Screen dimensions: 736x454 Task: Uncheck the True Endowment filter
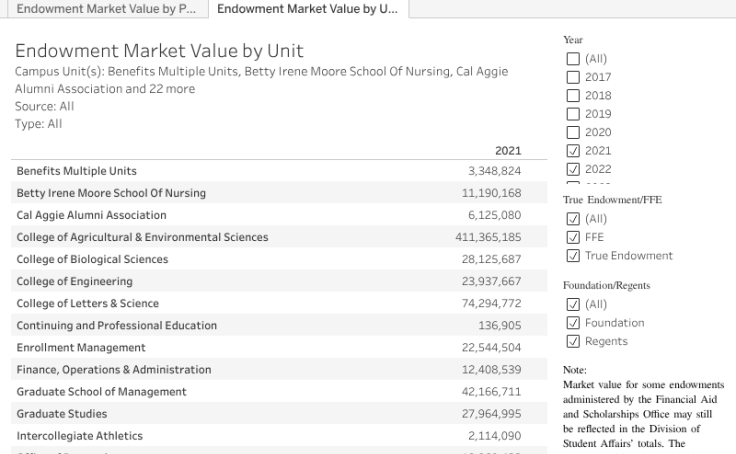(572, 255)
